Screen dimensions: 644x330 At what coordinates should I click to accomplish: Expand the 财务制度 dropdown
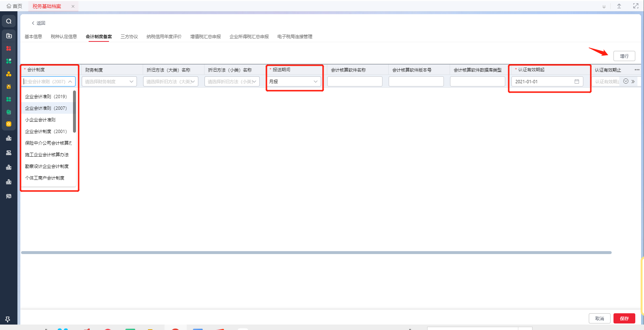click(109, 81)
